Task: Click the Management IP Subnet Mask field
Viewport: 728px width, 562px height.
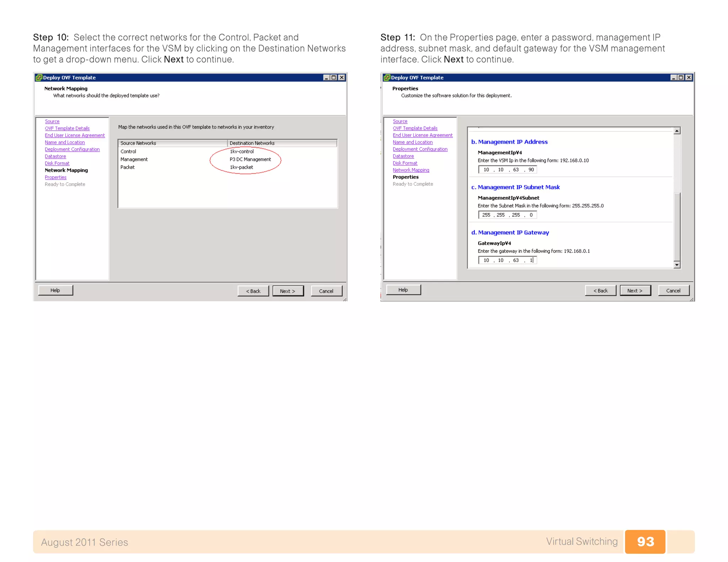Action: point(507,215)
